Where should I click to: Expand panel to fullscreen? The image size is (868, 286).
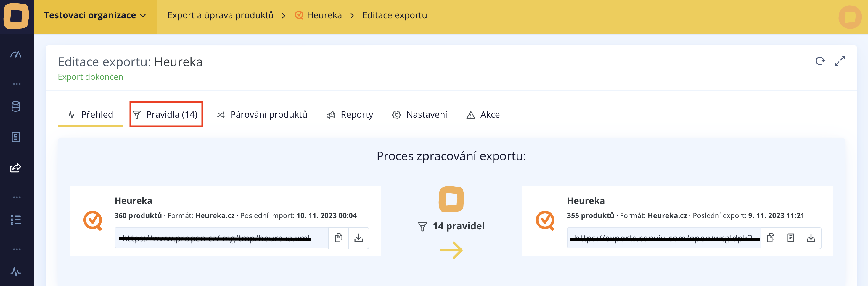point(839,61)
